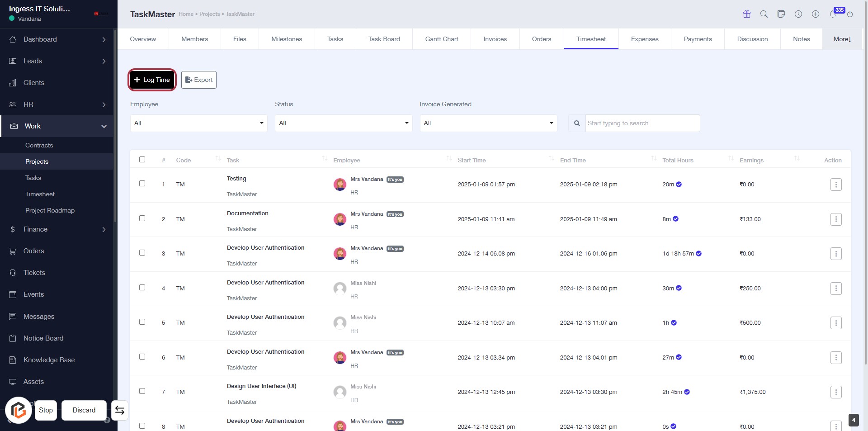Open the Expenses tab

[644, 39]
